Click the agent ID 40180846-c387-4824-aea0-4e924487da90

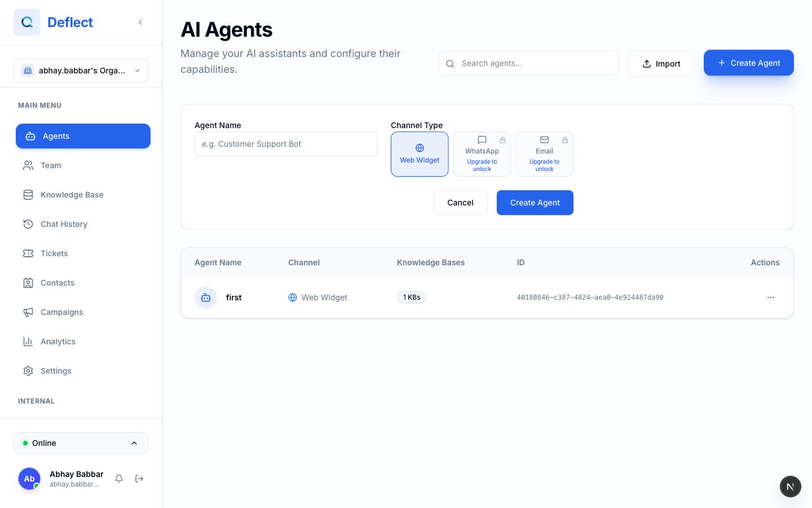click(x=590, y=297)
